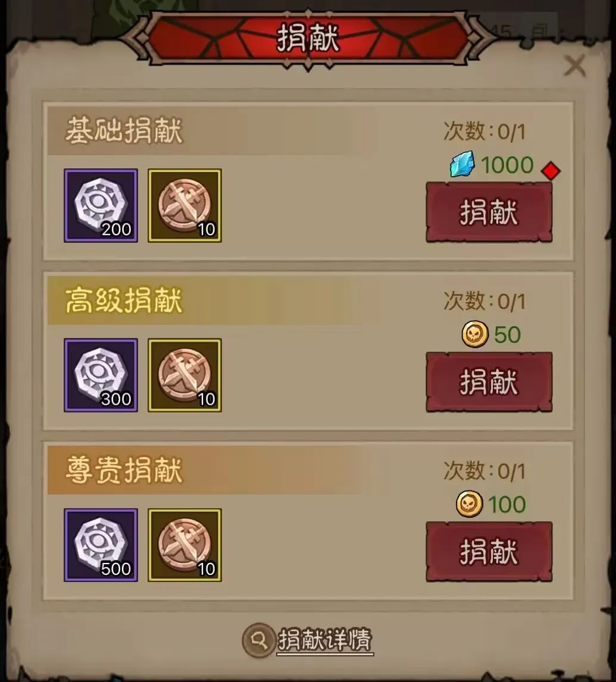Close the 捐献 donation dialog
616x682 pixels.
point(575,66)
